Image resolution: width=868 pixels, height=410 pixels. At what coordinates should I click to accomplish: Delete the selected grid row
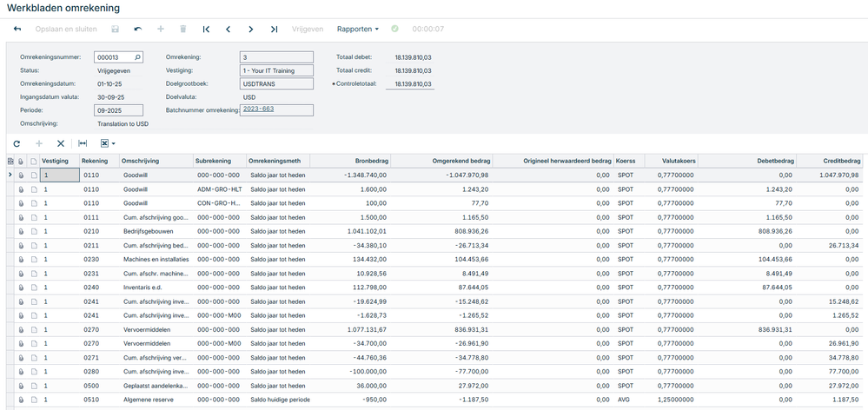61,143
